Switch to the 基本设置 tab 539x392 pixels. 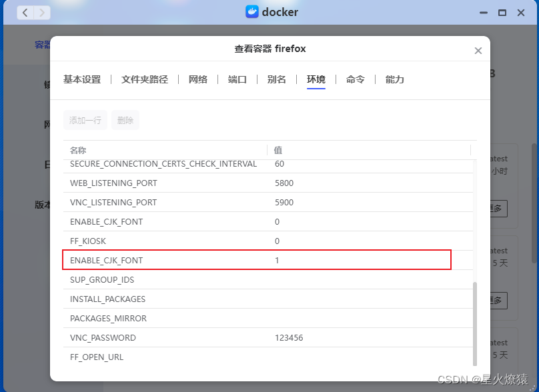point(82,79)
